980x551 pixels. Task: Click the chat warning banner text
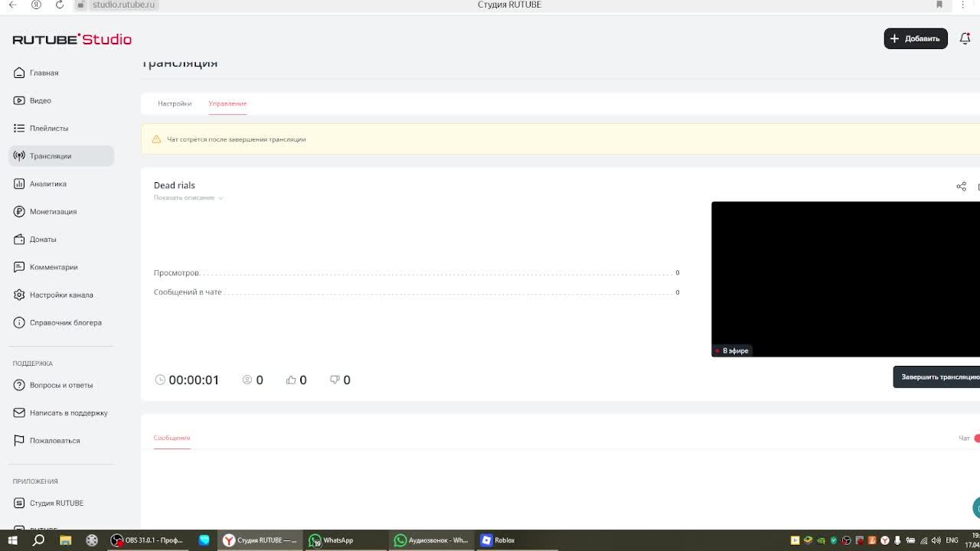pos(237,139)
